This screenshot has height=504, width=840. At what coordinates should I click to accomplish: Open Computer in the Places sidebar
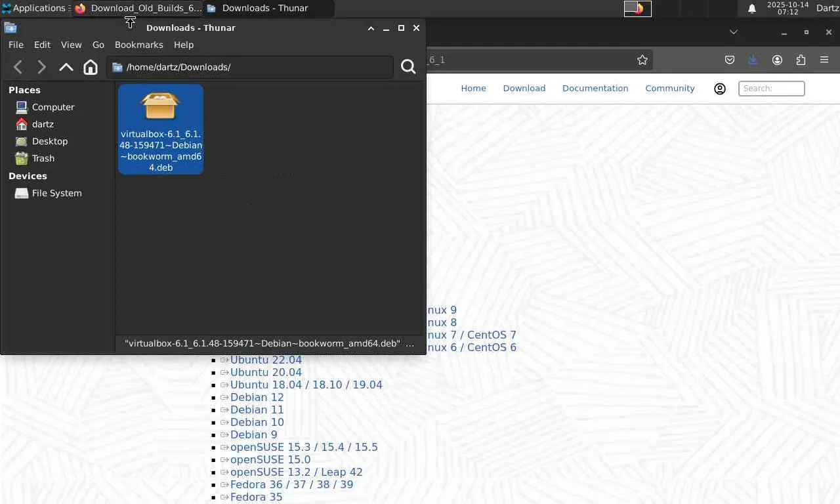[x=53, y=107]
